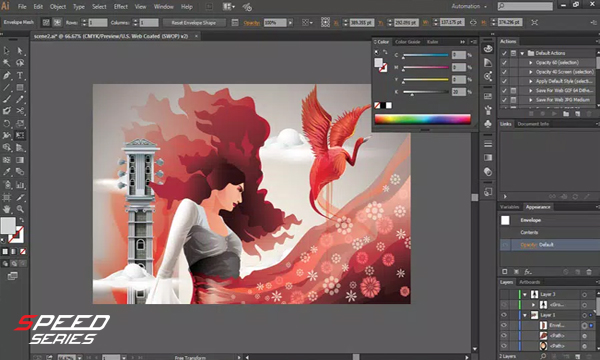The width and height of the screenshot is (600, 360).
Task: Open the Opacity percentage dropdown arrow
Action: pos(290,23)
